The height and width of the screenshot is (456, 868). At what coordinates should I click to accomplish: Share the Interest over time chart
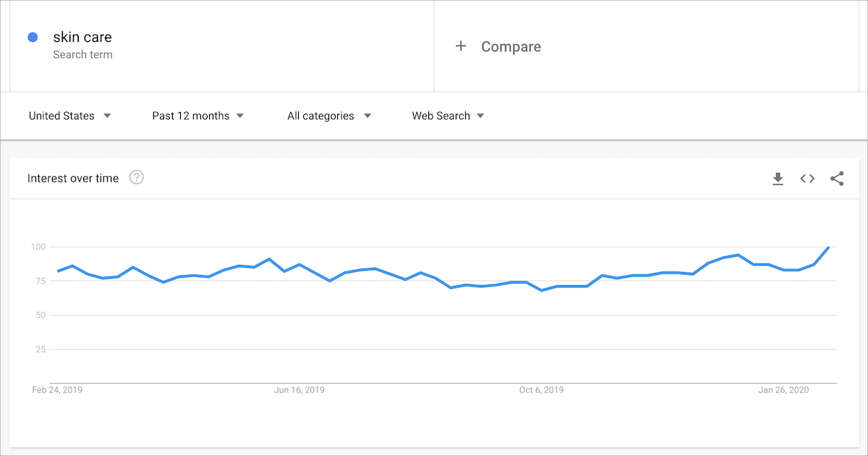pos(837,178)
